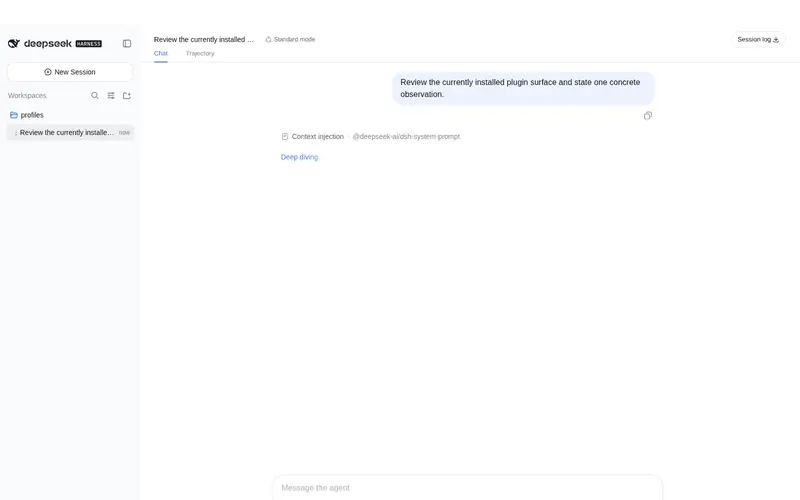
Task: Click the Standard mode indicator
Action: click(290, 39)
